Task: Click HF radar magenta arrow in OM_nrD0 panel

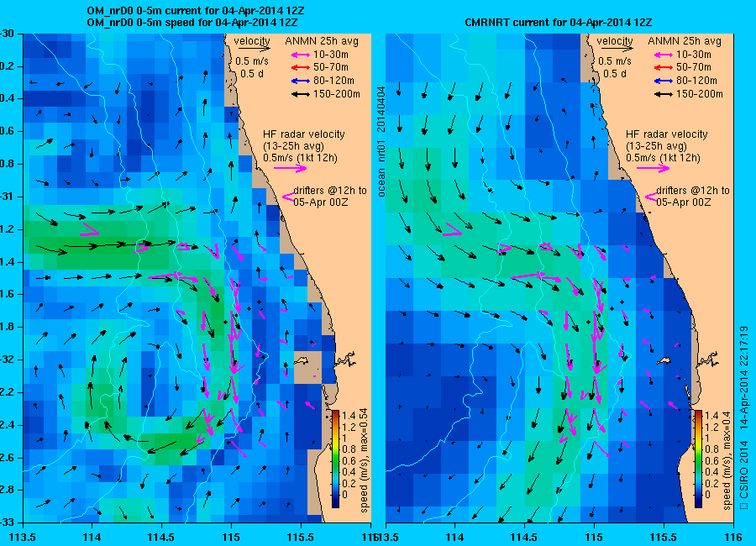Action: click(x=291, y=168)
